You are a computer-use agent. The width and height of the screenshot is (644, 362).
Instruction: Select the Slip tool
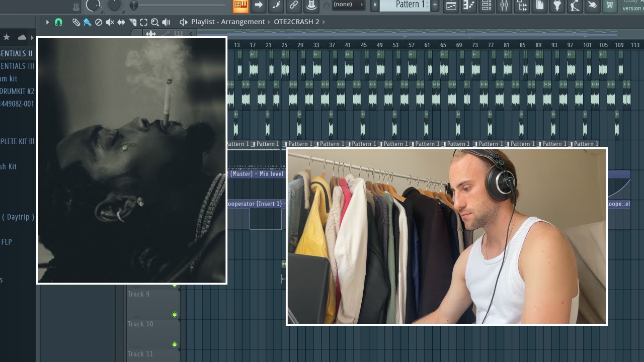click(121, 22)
